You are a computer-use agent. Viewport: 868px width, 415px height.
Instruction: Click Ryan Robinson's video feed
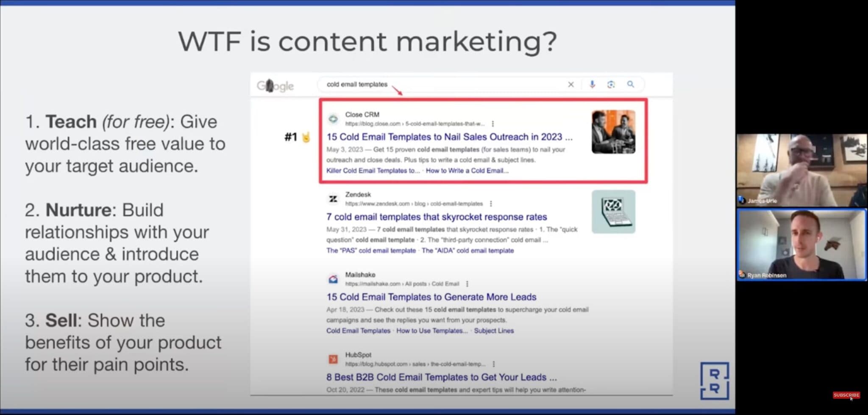(x=801, y=244)
